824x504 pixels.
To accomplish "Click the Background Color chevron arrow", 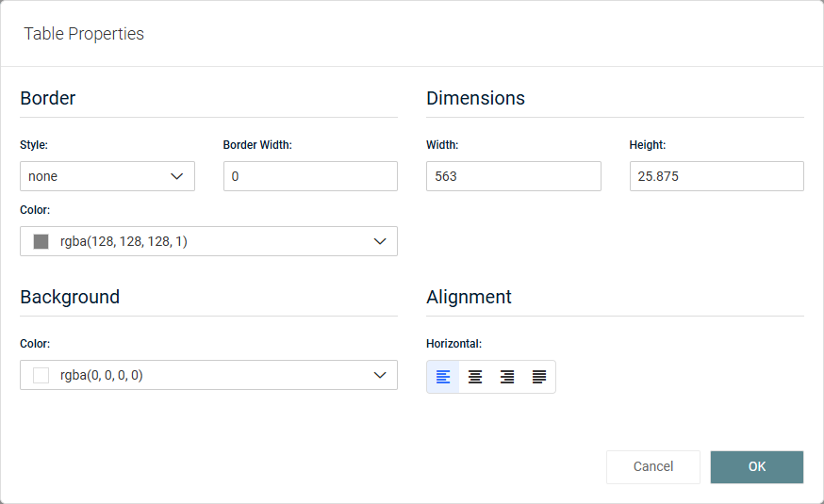I will tap(380, 375).
